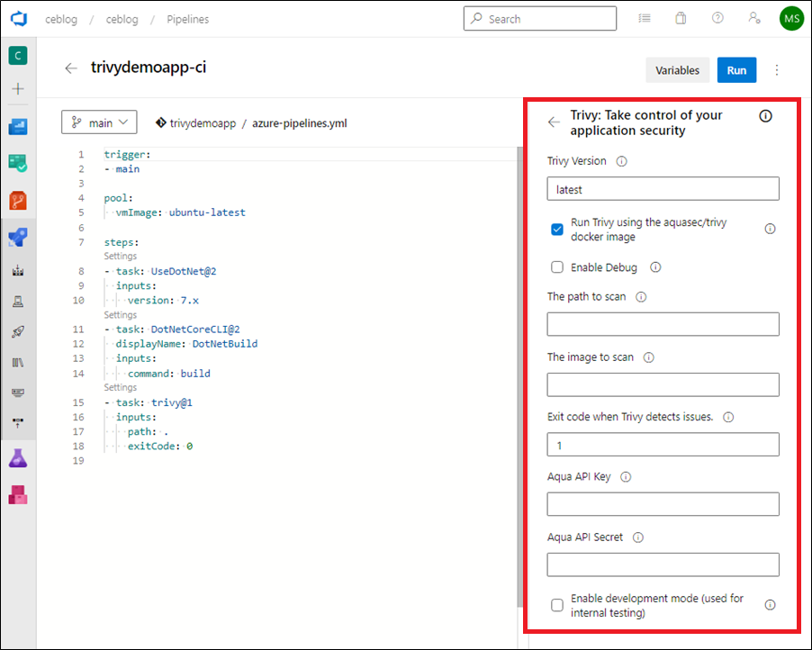812x650 pixels.
Task: Click the 'exitCode: 0' code line
Action: point(160,446)
